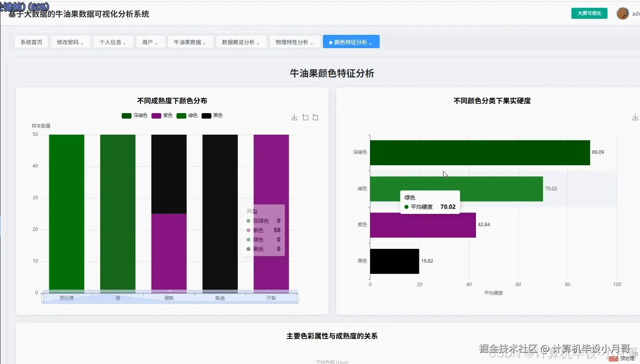640x364 pixels.
Task: Click download icon on the hardness bar chart
Action: pyautogui.click(x=635, y=117)
